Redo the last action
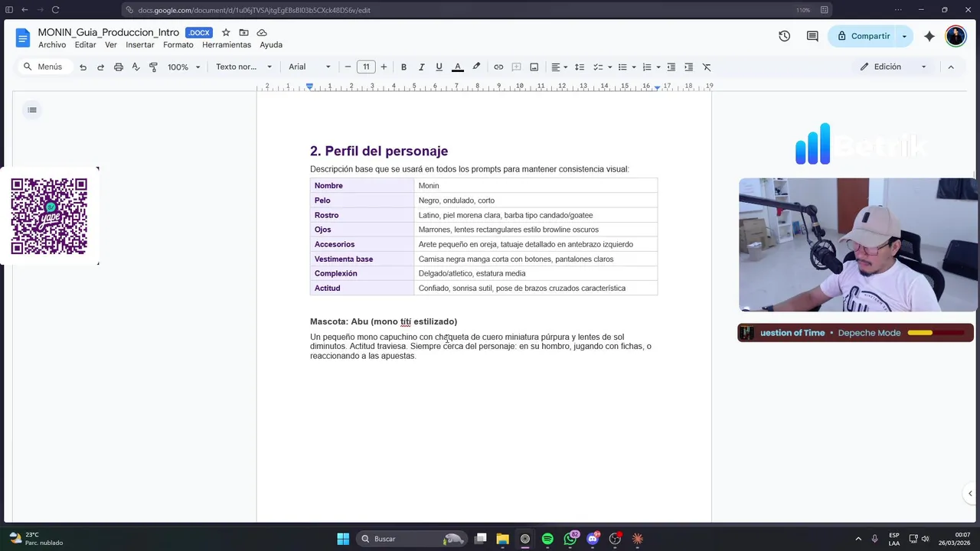Screen dimensions: 980x551 [100, 67]
